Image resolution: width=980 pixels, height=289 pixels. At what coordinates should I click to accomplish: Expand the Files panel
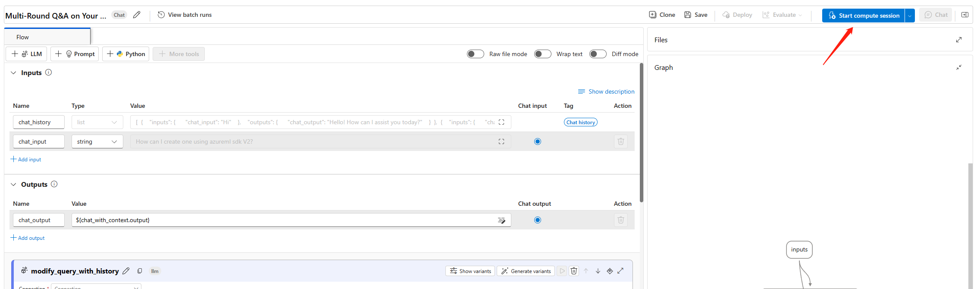(x=959, y=40)
